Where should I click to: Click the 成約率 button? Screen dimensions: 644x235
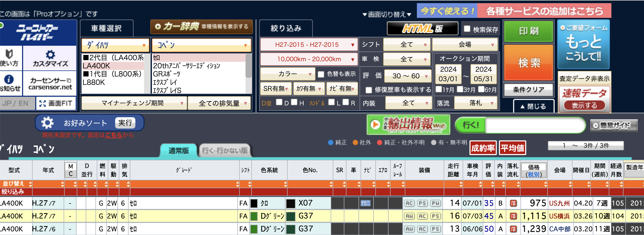[483, 148]
